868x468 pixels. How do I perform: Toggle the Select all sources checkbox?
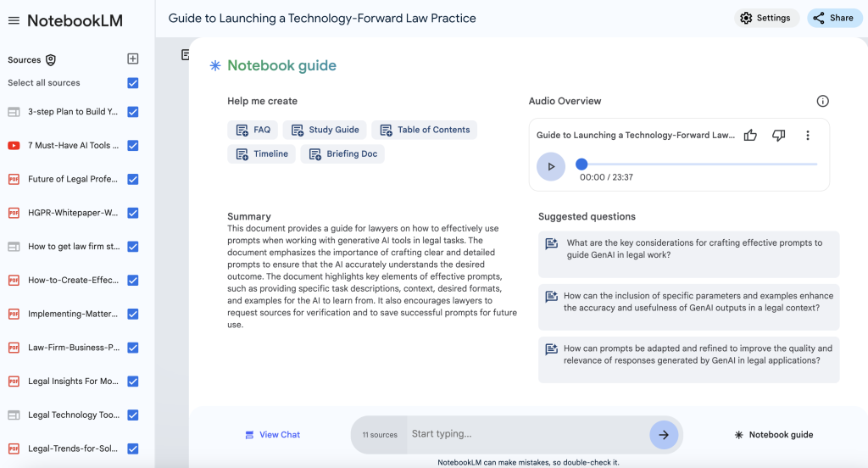pos(133,83)
